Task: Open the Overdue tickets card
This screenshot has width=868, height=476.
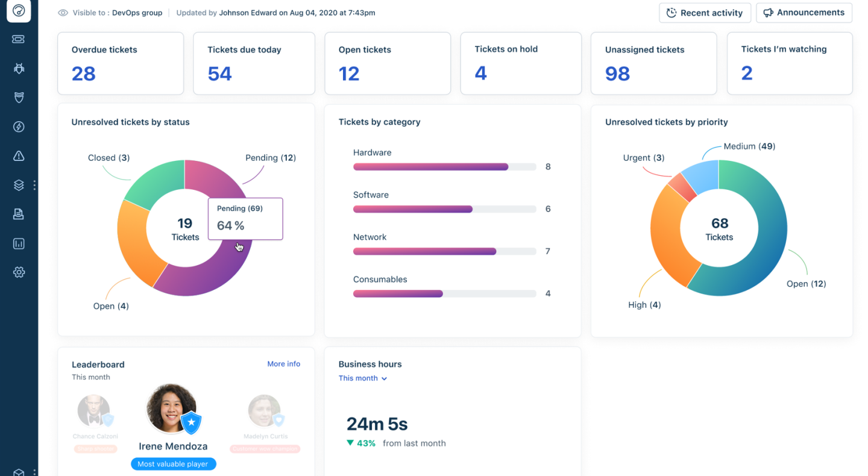Action: pos(121,63)
